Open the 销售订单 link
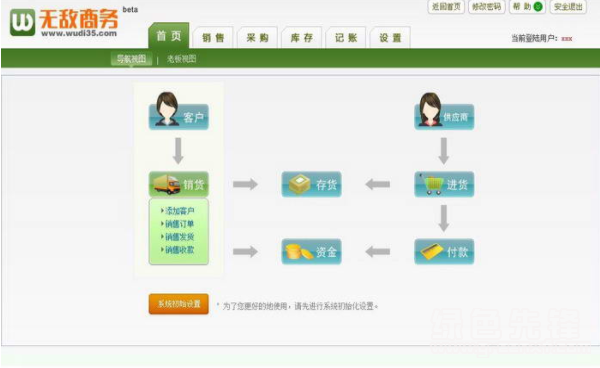 [x=178, y=224]
